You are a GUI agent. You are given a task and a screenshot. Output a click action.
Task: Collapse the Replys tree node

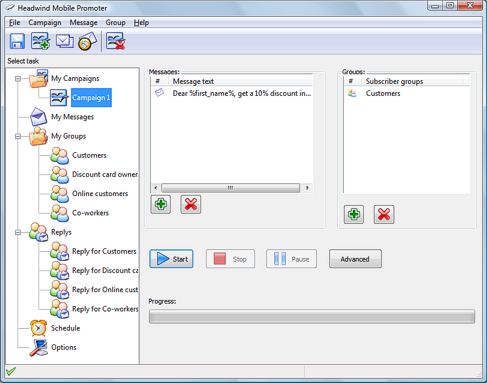point(18,232)
